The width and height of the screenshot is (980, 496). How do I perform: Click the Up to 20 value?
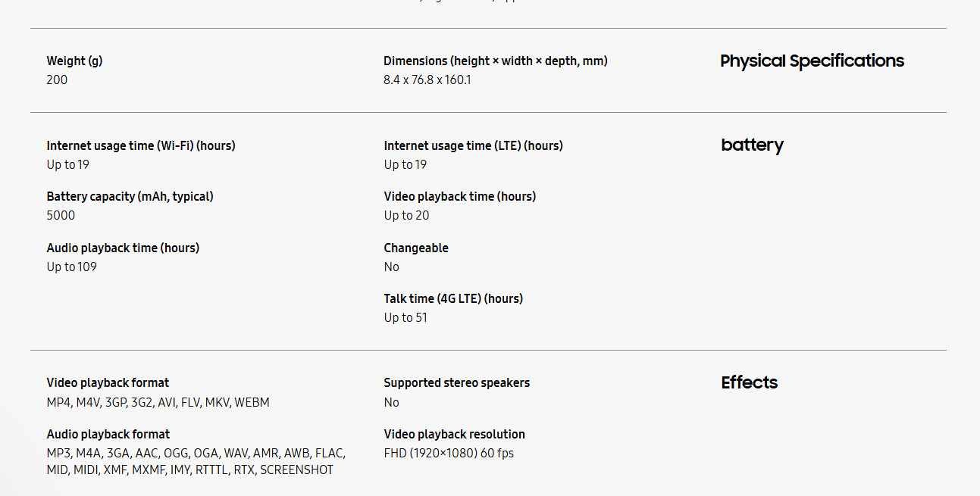click(406, 215)
